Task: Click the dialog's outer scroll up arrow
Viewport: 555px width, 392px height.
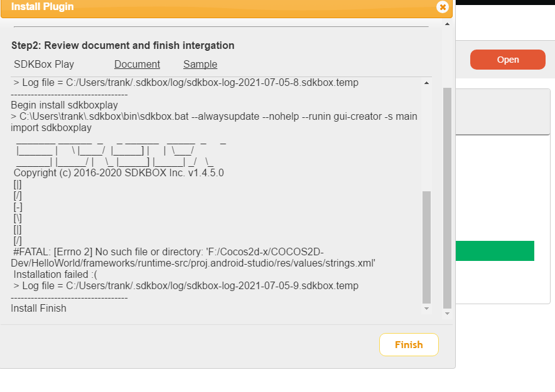Action: tap(447, 24)
